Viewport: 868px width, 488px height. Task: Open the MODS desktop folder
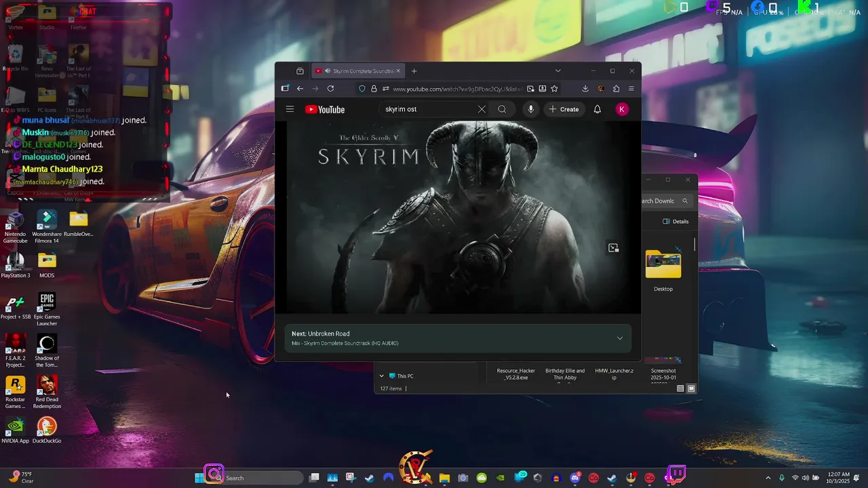pos(47,266)
